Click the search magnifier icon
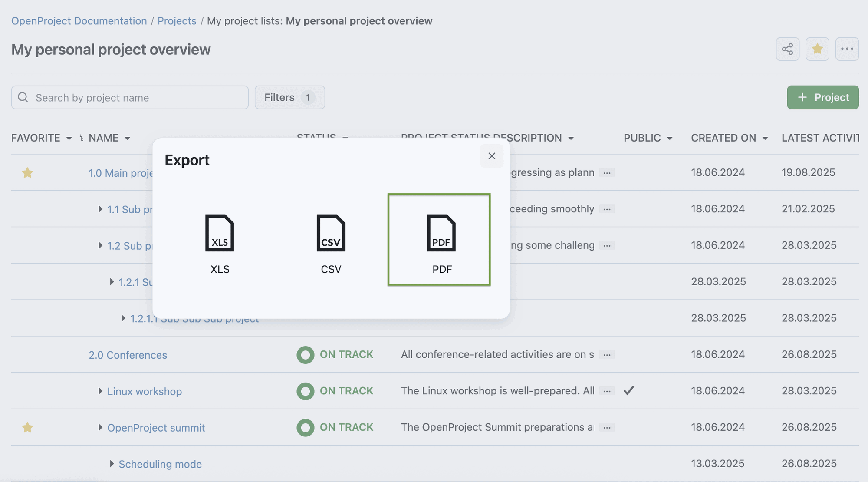Viewport: 868px width, 482px height. coord(23,97)
